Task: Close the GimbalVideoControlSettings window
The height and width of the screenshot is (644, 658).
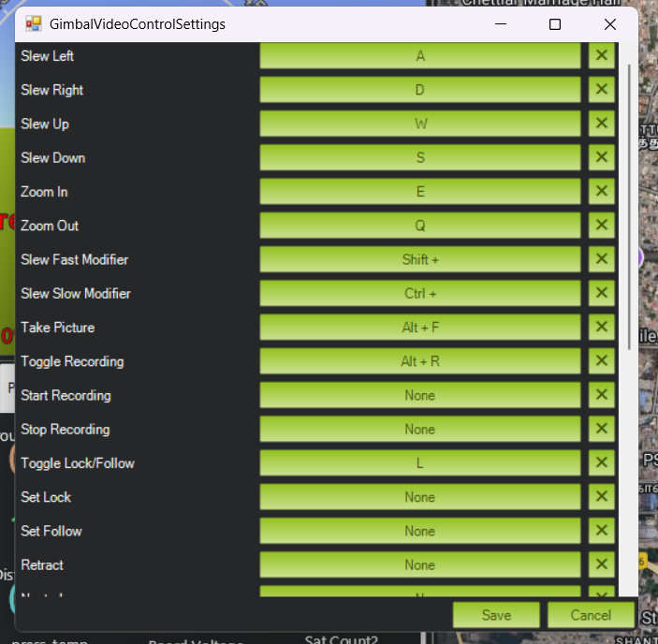Action: click(610, 24)
